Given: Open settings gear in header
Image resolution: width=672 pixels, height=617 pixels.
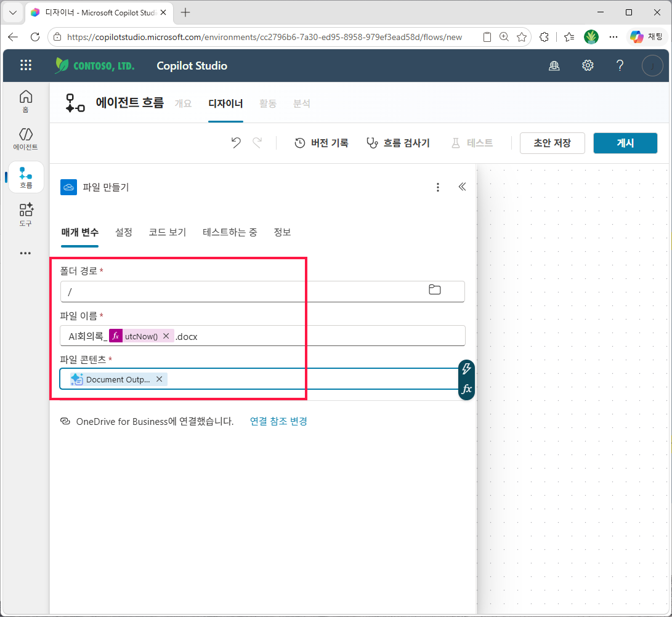Looking at the screenshot, I should [588, 65].
